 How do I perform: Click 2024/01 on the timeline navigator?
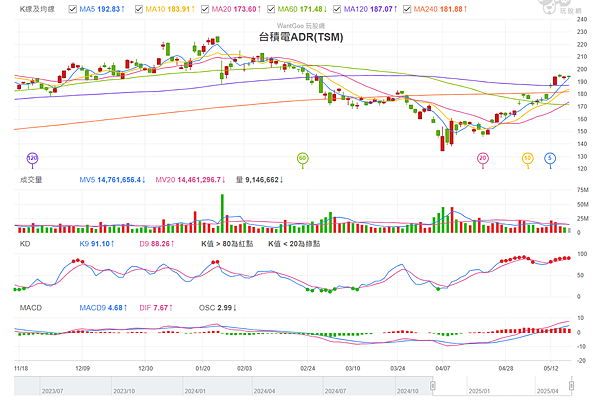[x=195, y=391]
